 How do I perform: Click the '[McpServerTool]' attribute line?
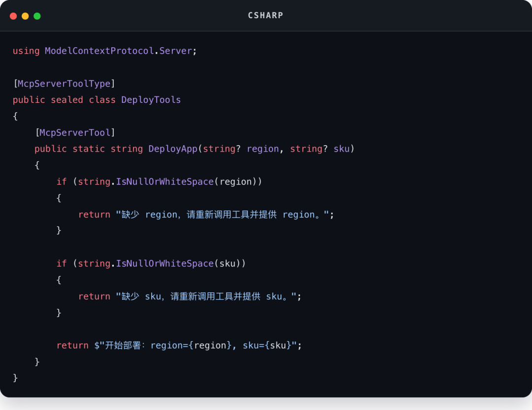75,132
